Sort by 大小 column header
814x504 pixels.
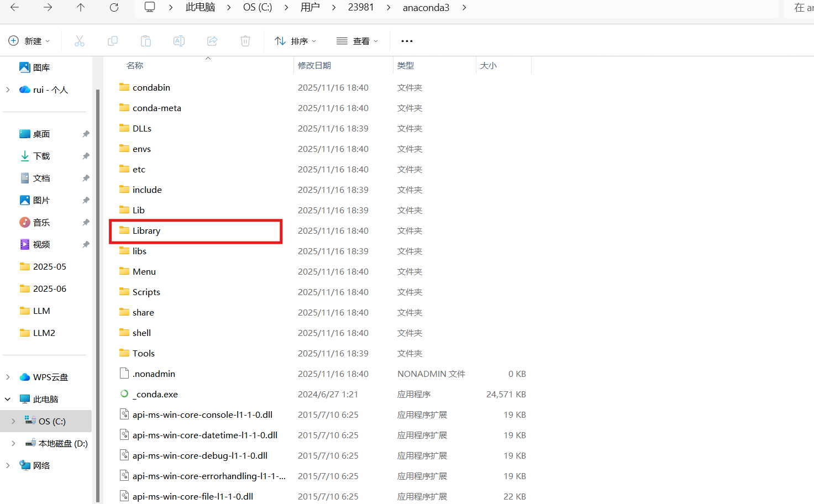tap(489, 65)
